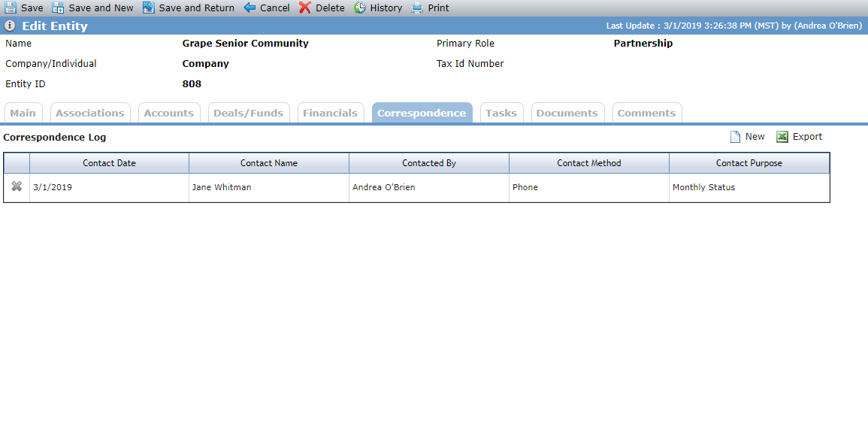Sort by the Contacted By column header
Screen dimensions: 868x424
[x=429, y=163]
